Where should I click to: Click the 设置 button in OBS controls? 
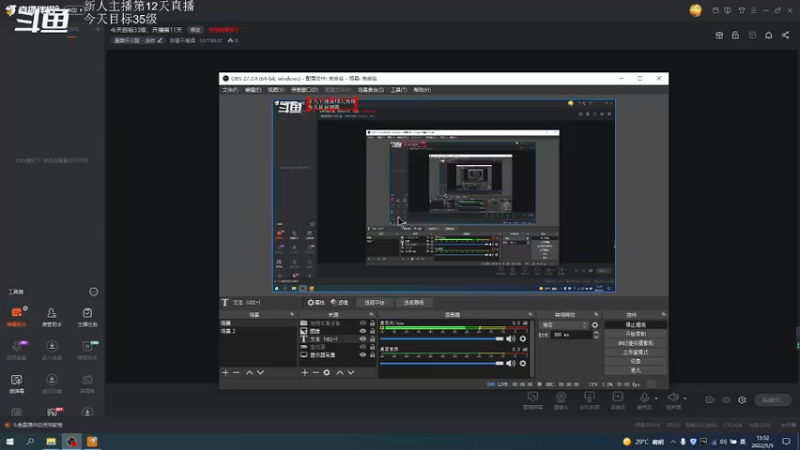pyautogui.click(x=635, y=361)
